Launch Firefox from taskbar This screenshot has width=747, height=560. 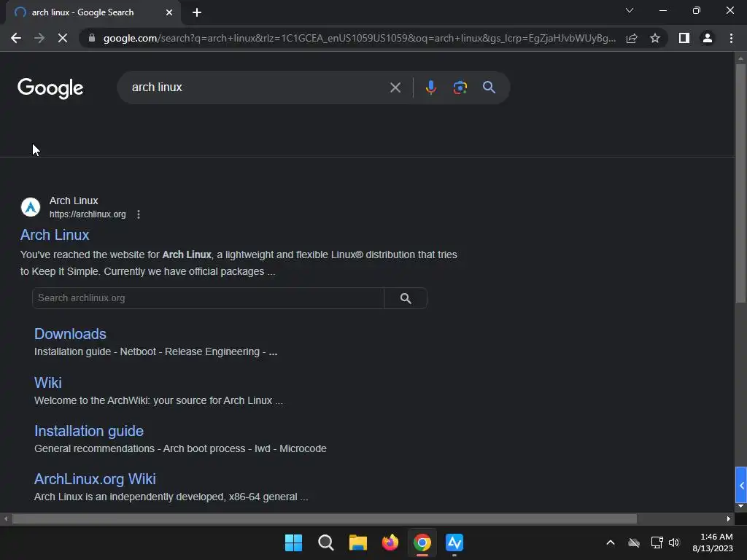pyautogui.click(x=390, y=542)
